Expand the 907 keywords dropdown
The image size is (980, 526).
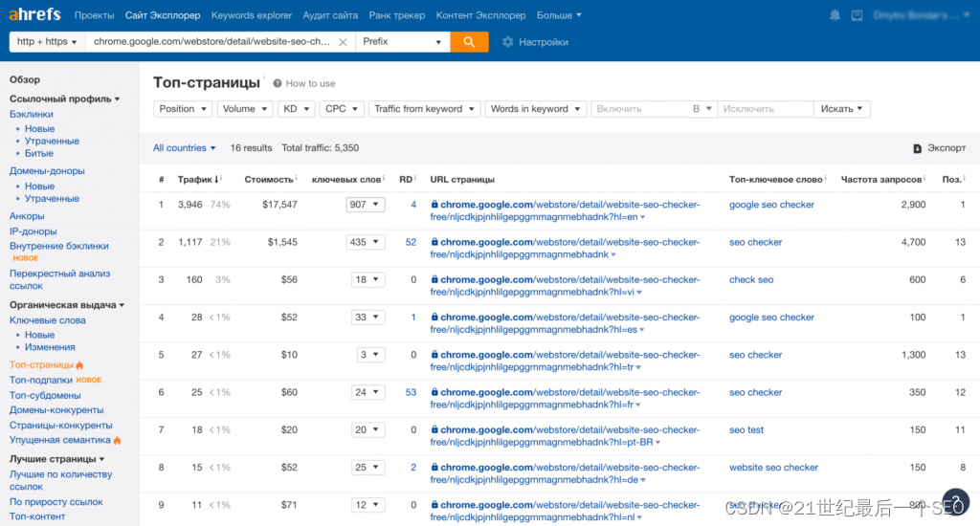tap(365, 205)
